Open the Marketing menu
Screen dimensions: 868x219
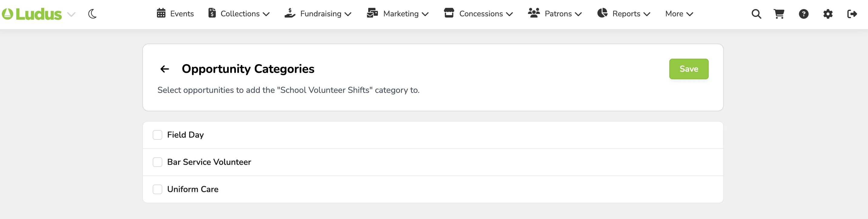tap(398, 13)
